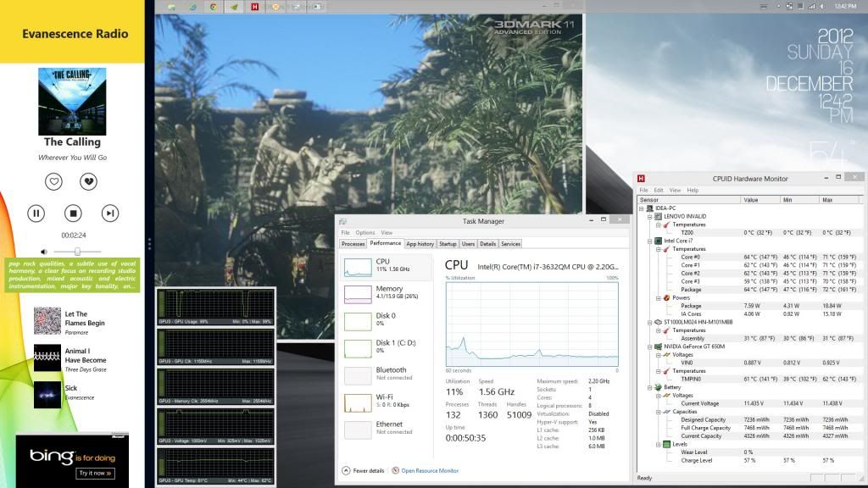
Task: Collapse the LENOVO INVALID node
Action: (x=650, y=217)
